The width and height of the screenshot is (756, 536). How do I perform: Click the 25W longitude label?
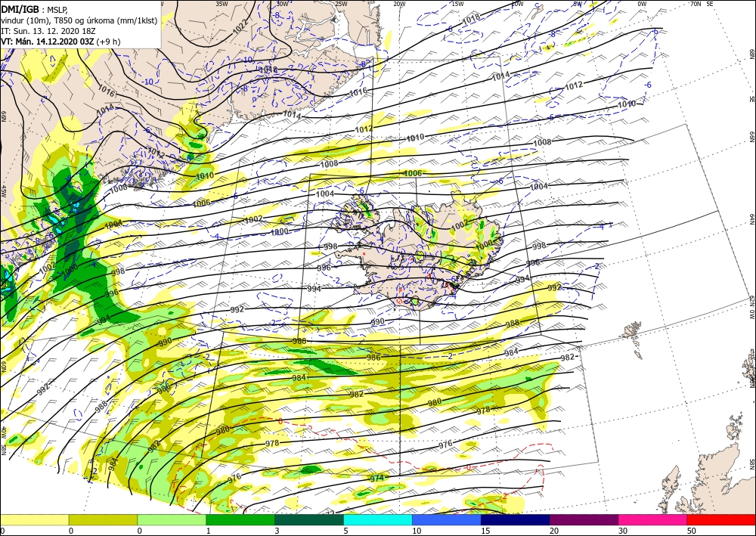[x=341, y=4]
